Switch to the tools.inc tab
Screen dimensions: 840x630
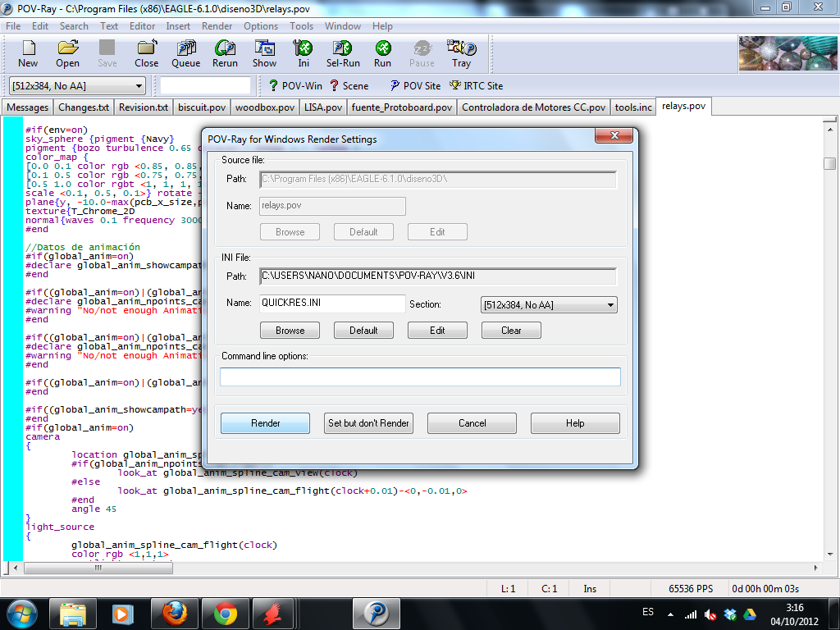[633, 107]
